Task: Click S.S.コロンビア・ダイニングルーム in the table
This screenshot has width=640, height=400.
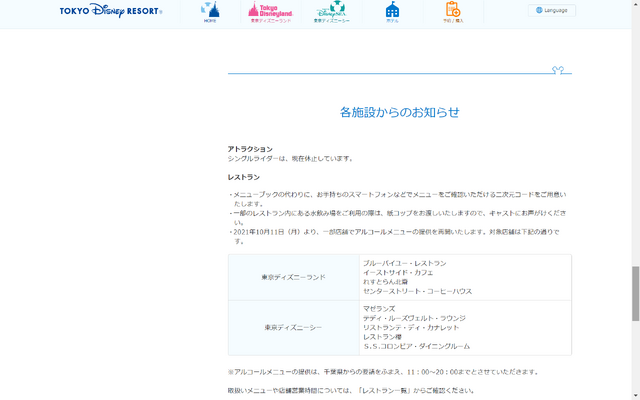Action: pyautogui.click(x=416, y=347)
